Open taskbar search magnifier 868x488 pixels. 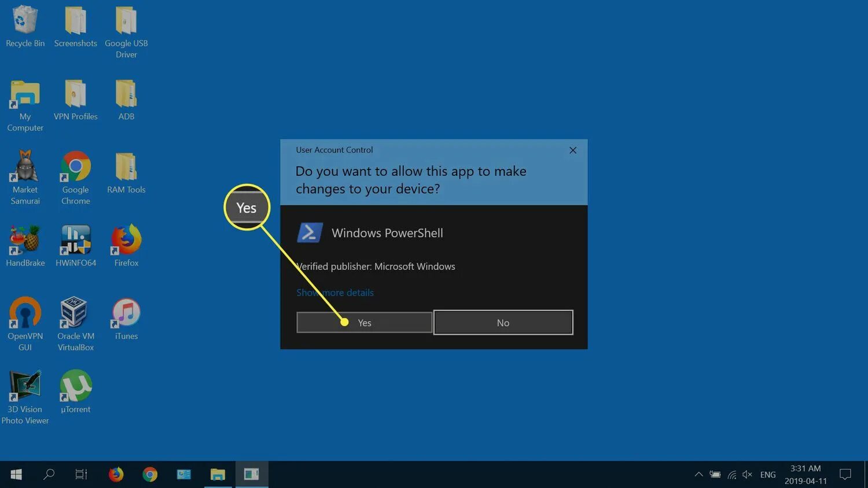point(49,474)
